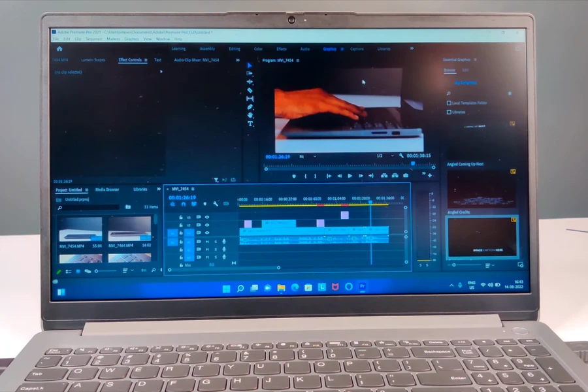
Task: Switch to the Color workspace
Action: [x=258, y=49]
